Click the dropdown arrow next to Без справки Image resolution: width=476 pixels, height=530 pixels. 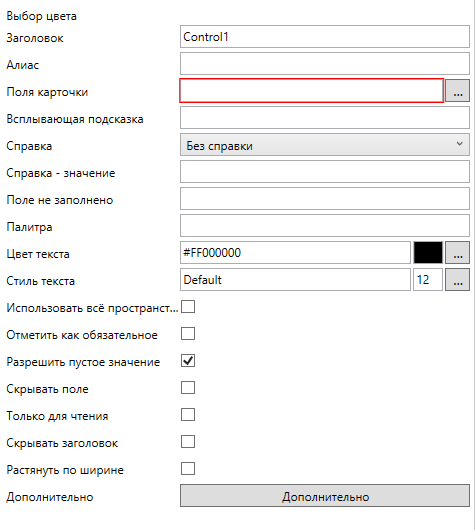(459, 144)
